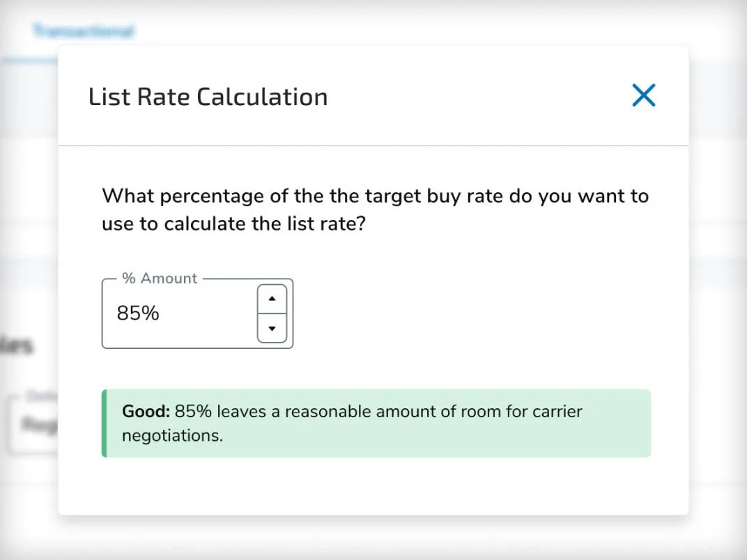Click the '% Amount' field label
Viewport: 747px width, 560px height.
tap(159, 278)
